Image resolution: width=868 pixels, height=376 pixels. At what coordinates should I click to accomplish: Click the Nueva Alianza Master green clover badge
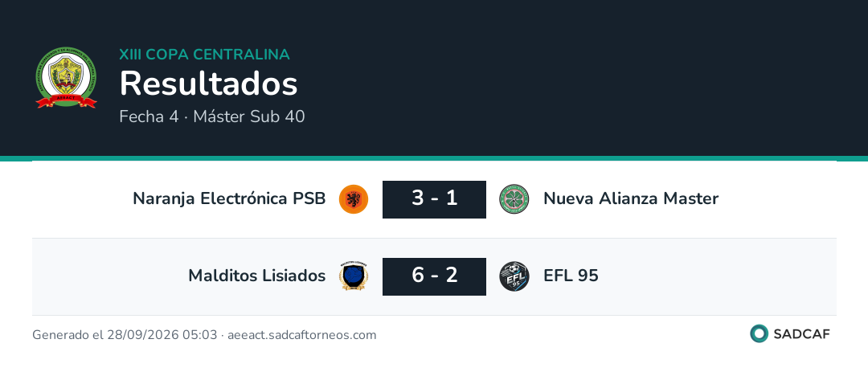[514, 199]
